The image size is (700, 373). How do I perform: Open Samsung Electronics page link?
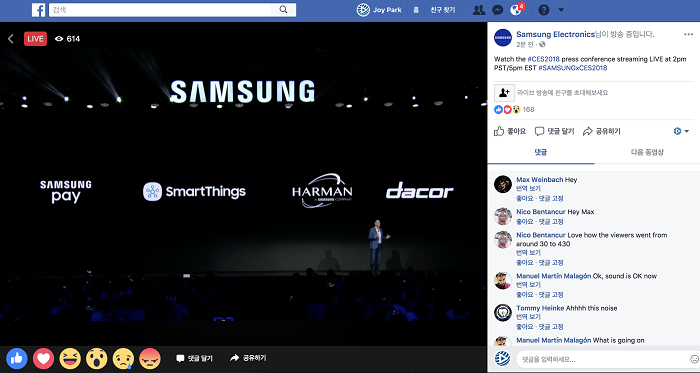(555, 34)
